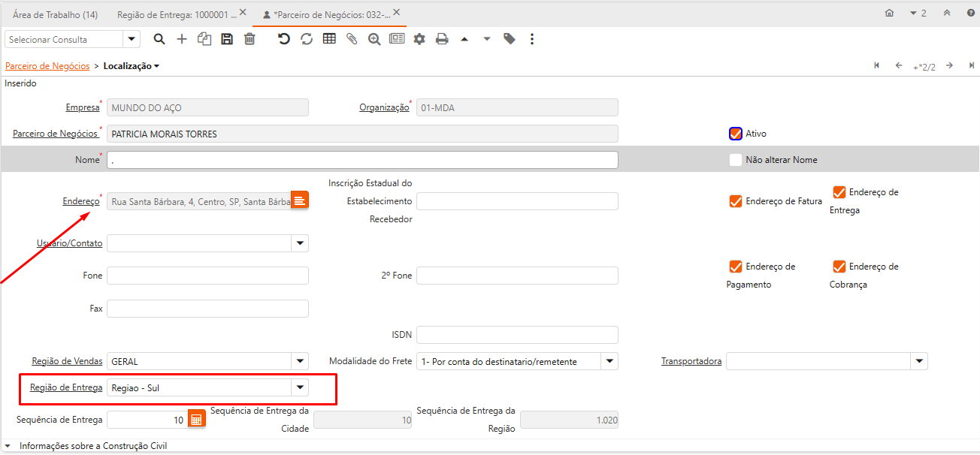Add a new record with the plus icon
Viewport: 980px width, 455px height.
(182, 39)
